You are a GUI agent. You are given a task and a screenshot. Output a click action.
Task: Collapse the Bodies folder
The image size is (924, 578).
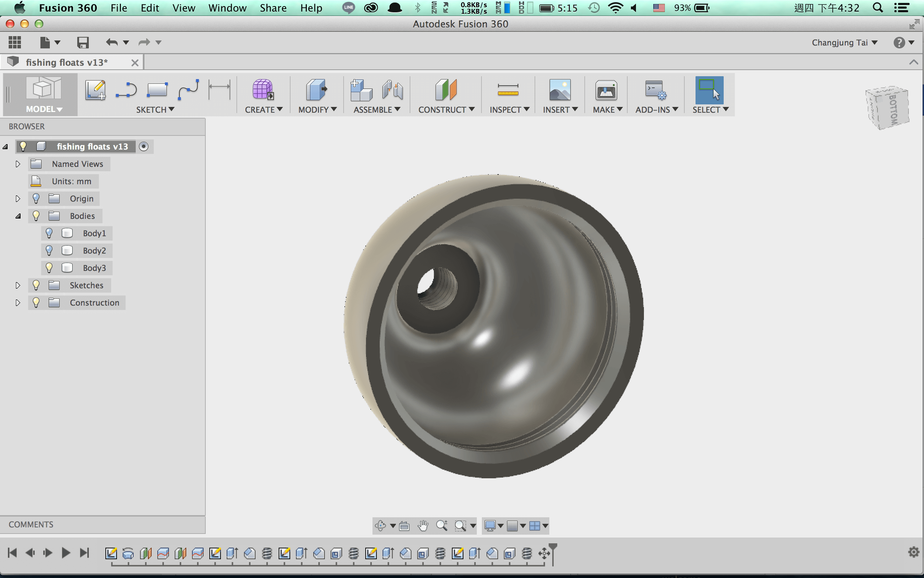pos(18,216)
